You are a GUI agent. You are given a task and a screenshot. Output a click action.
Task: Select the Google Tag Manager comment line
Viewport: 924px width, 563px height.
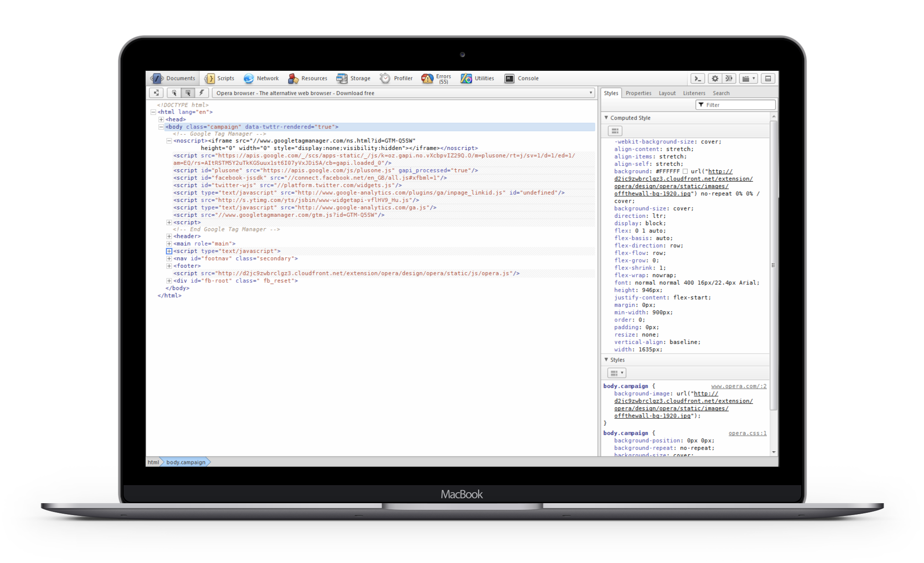click(220, 134)
